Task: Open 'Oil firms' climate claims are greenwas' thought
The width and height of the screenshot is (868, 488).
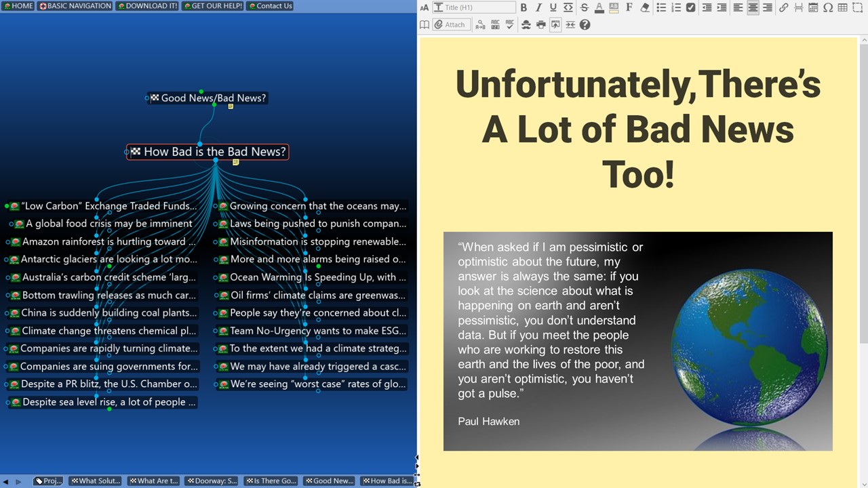Action: point(313,296)
